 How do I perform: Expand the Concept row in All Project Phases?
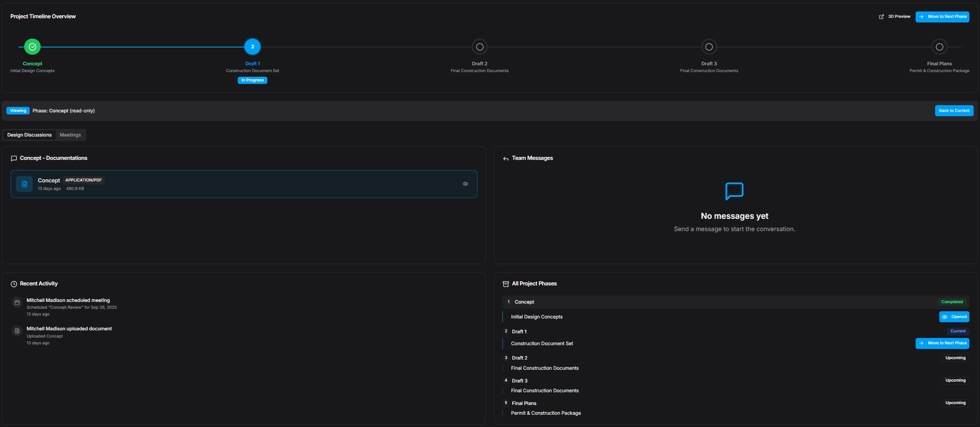coord(524,302)
